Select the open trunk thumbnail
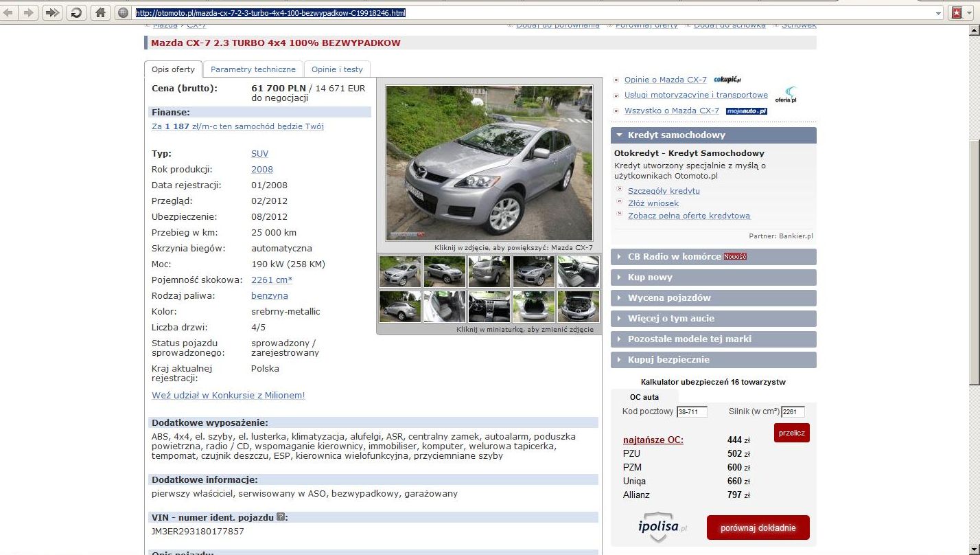Screen dimensions: 980x555 534,306
